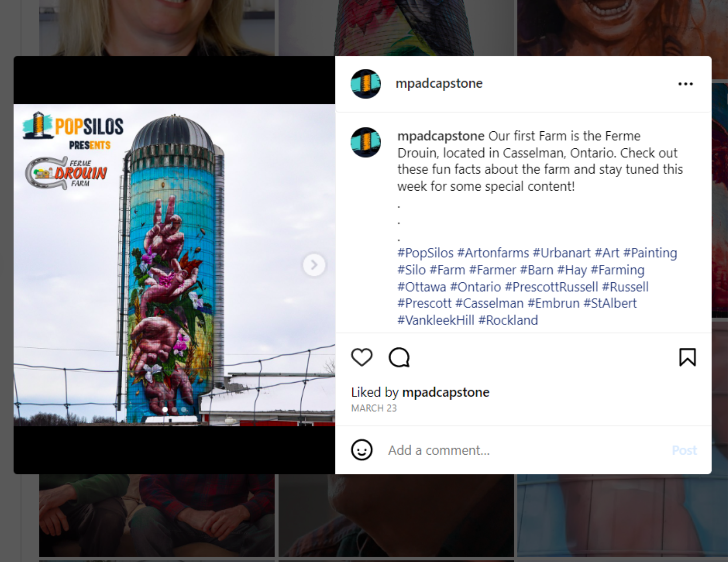This screenshot has width=728, height=562.
Task: Open the #PopSilos hashtag
Action: [x=426, y=253]
